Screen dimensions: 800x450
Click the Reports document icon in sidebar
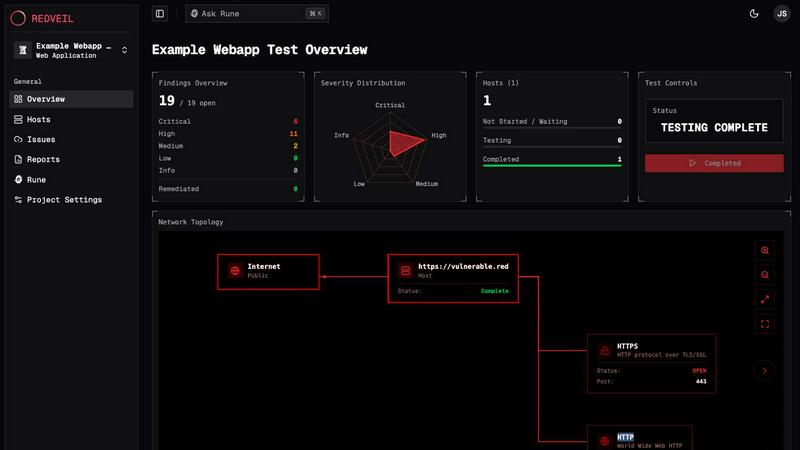tap(18, 159)
